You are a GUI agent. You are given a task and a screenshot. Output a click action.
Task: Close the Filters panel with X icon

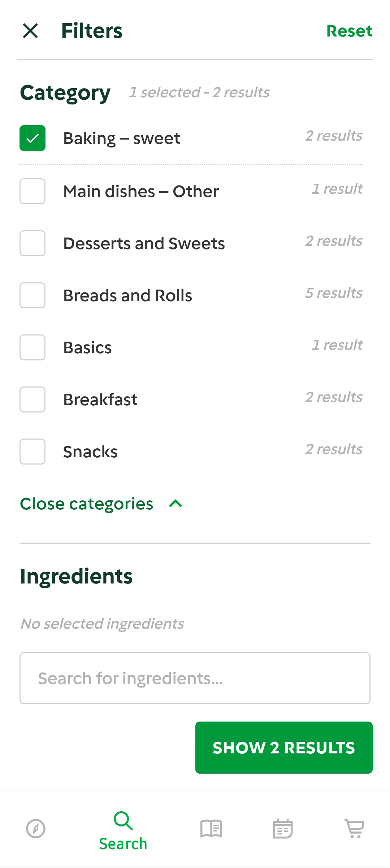pyautogui.click(x=30, y=31)
